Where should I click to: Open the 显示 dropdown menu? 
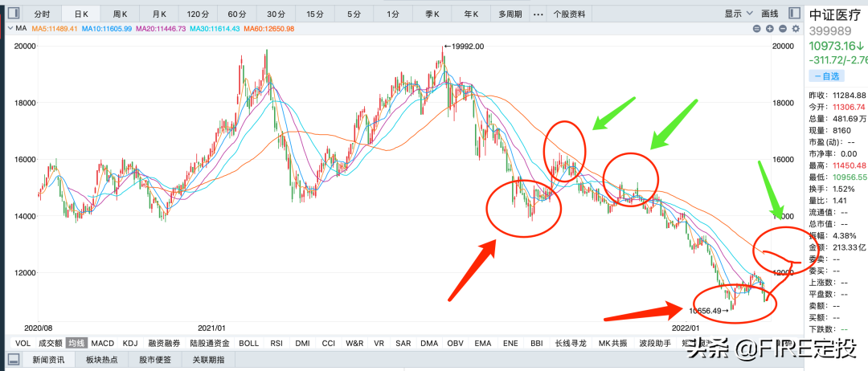(x=739, y=14)
